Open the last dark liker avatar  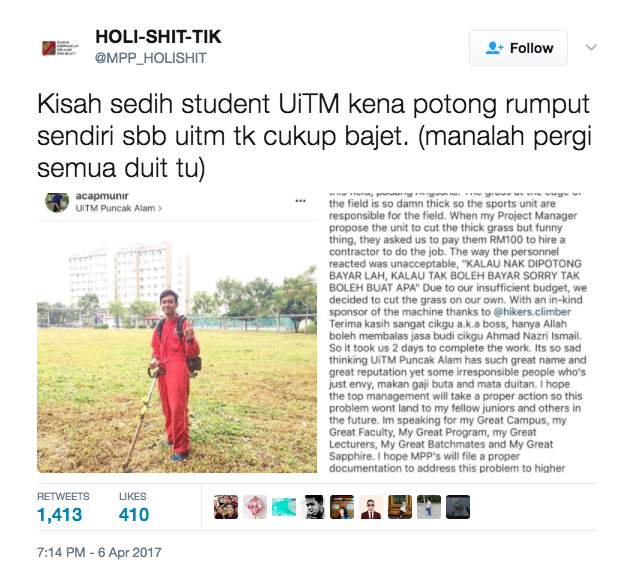458,507
